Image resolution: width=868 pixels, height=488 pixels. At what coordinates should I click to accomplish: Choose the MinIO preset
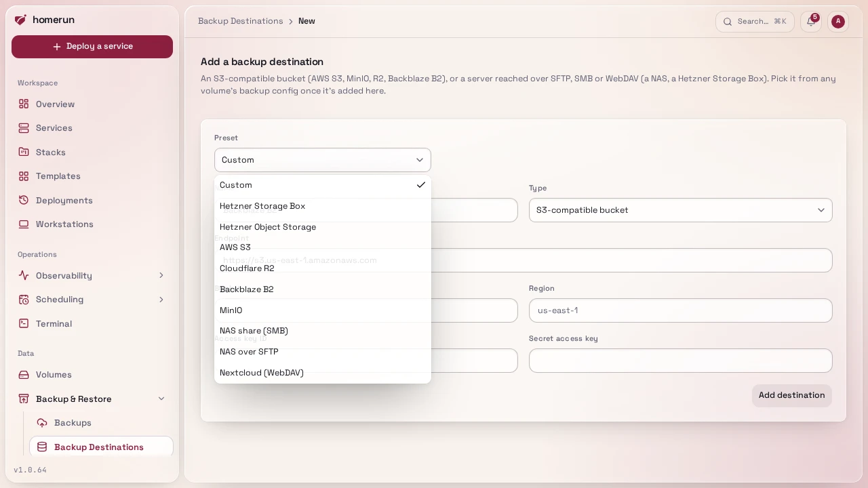(x=323, y=310)
